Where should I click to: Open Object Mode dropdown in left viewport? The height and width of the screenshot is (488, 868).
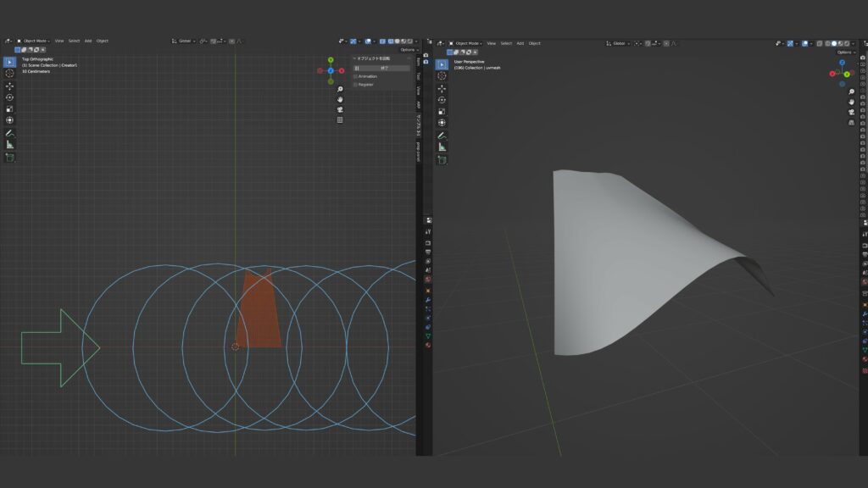(x=34, y=41)
